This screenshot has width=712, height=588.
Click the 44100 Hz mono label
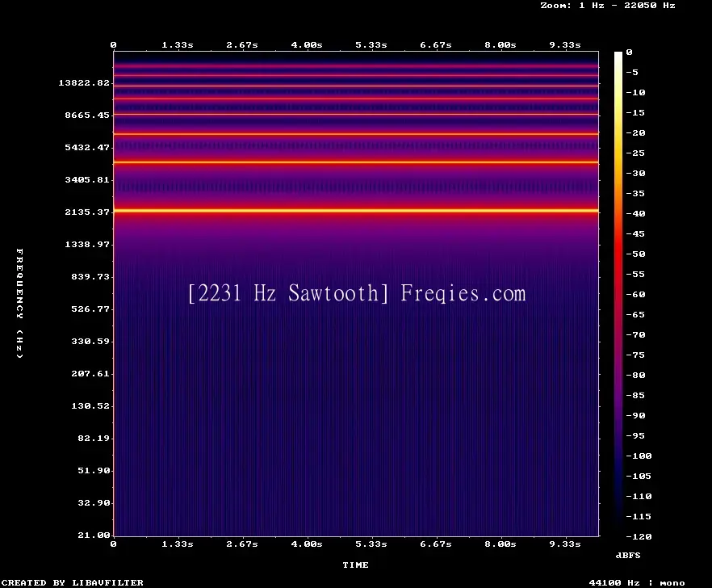637,582
